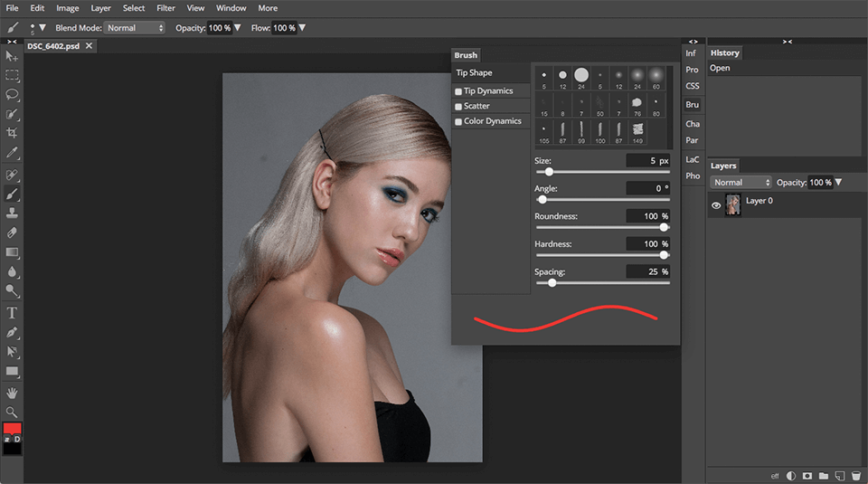
Task: Pick the Crop tool
Action: pos(12,133)
